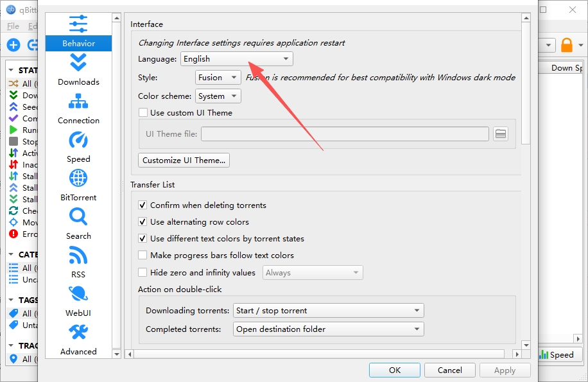Check Make progress bars follow text colors
Screen dimensions: 588x382
coord(143,256)
